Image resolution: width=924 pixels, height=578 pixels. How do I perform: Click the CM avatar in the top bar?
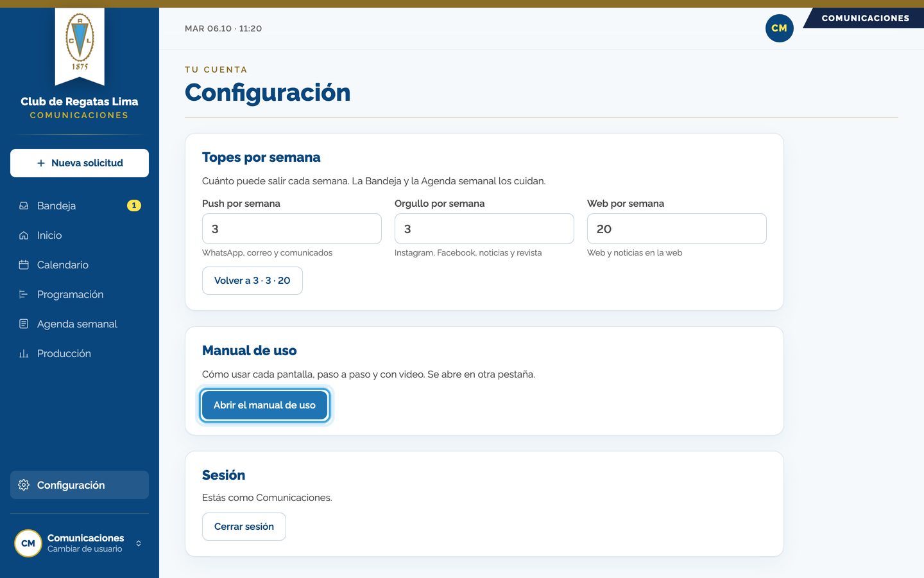pos(779,28)
